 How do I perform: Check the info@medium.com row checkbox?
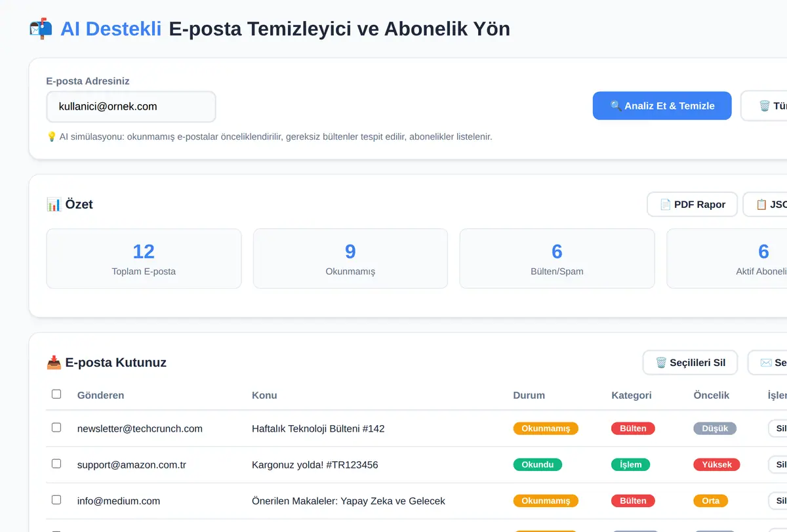click(x=56, y=499)
